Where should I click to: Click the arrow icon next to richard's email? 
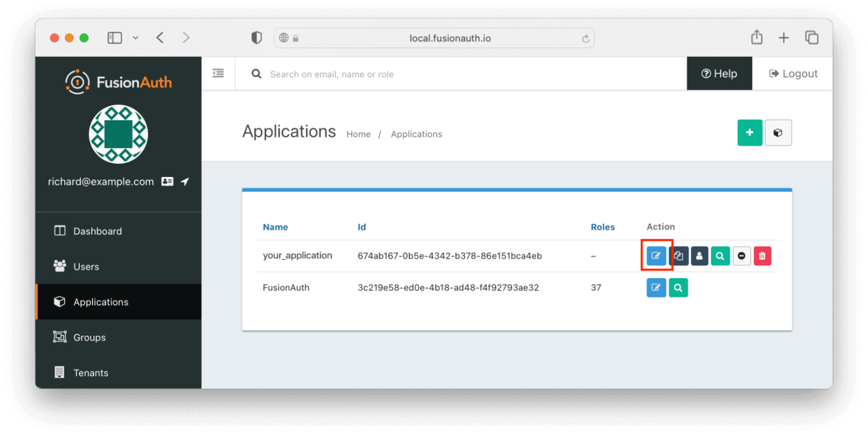tap(185, 181)
